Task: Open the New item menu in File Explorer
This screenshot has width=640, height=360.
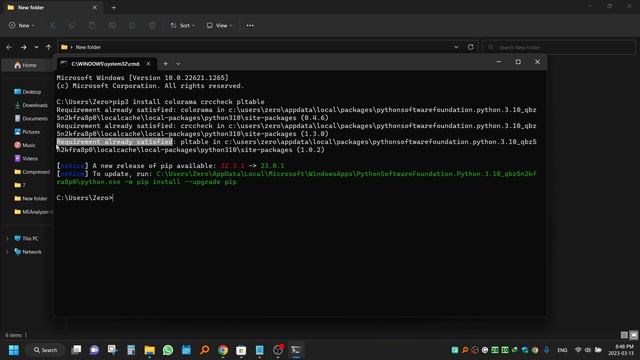Action: pos(22,25)
